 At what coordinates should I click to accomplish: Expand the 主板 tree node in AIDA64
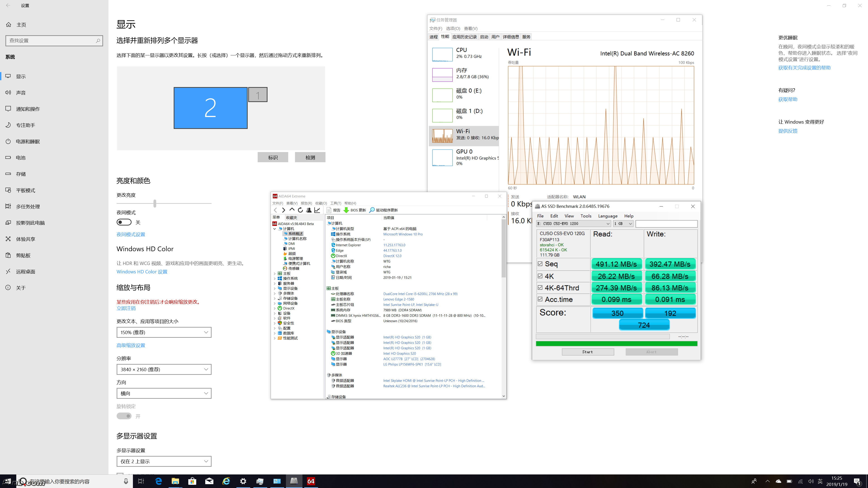275,273
